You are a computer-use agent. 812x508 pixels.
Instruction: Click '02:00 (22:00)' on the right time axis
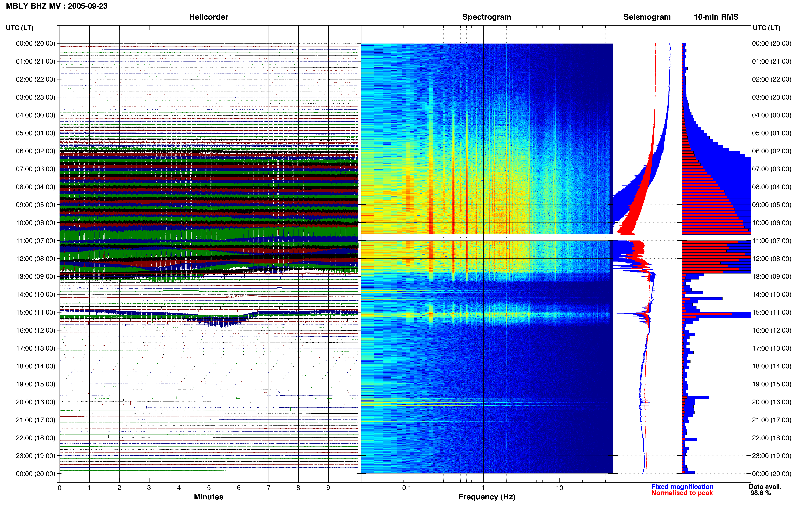click(x=772, y=79)
